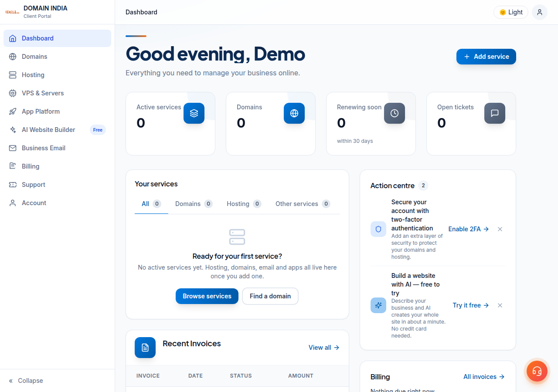Click the Recent Invoices document icon
This screenshot has height=392, width=558.
pos(145,348)
